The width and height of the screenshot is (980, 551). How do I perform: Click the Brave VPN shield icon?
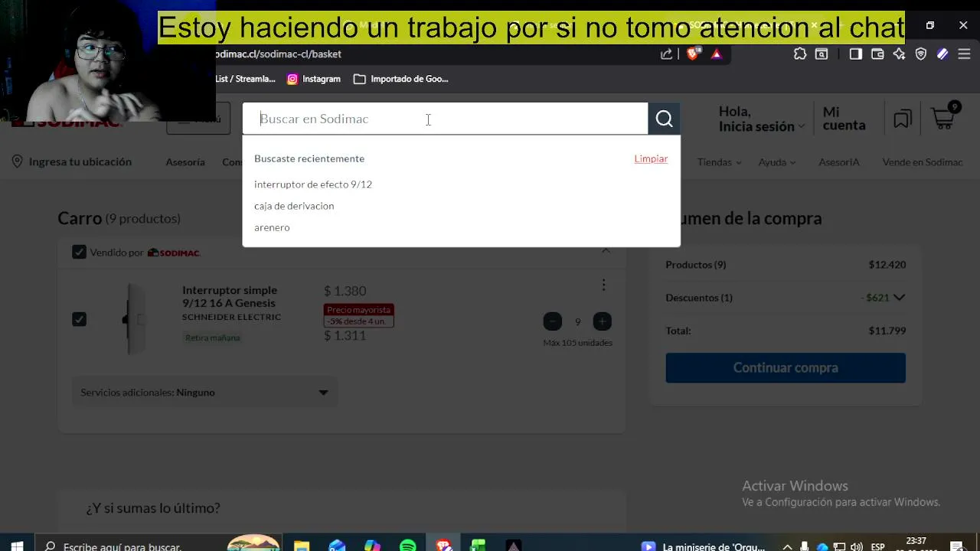(x=921, y=54)
